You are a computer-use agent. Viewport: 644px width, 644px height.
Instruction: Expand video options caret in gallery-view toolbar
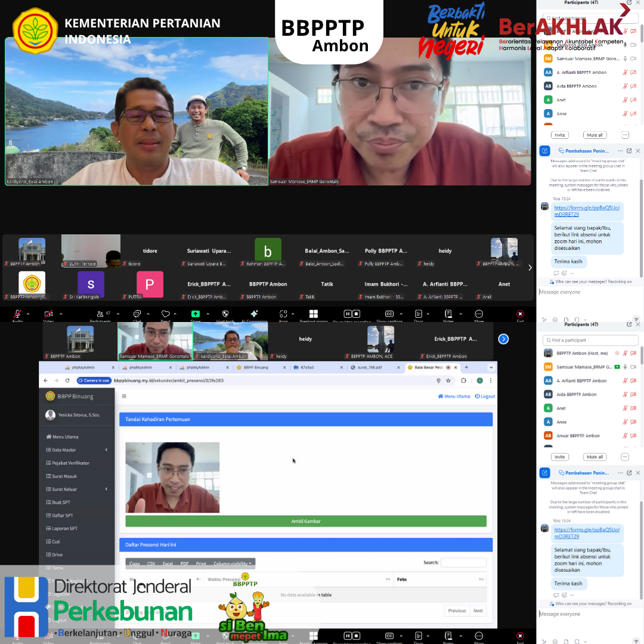click(x=61, y=314)
